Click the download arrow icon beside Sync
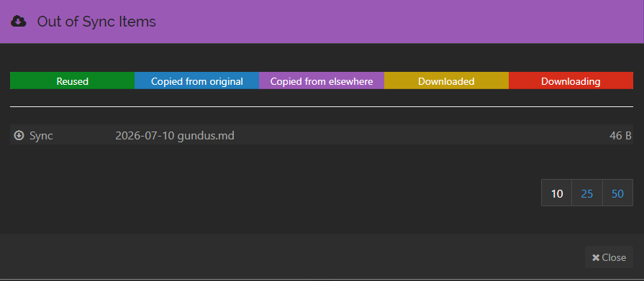This screenshot has height=281, width=644. coord(19,135)
